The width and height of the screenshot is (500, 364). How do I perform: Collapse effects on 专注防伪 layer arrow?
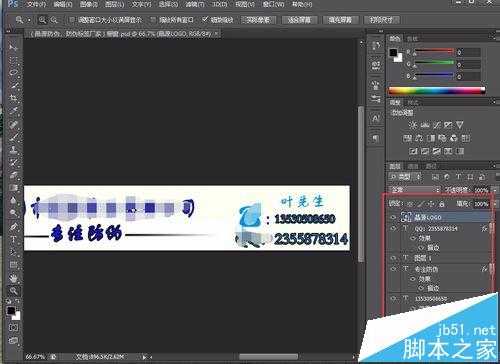(x=493, y=269)
